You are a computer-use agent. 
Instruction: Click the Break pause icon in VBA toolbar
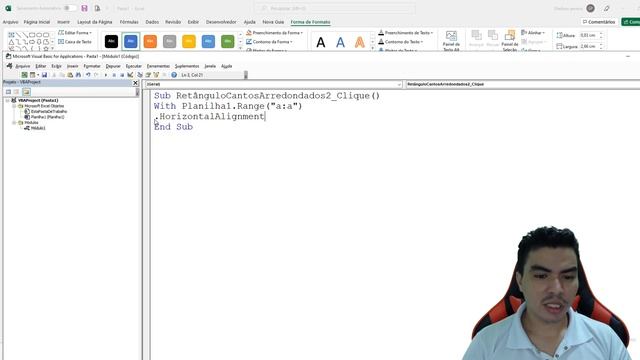tap(114, 75)
